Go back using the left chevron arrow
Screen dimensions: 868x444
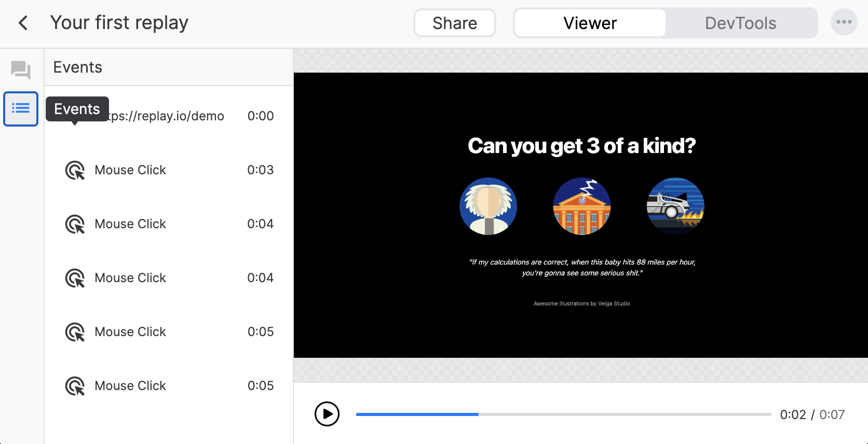coord(23,23)
